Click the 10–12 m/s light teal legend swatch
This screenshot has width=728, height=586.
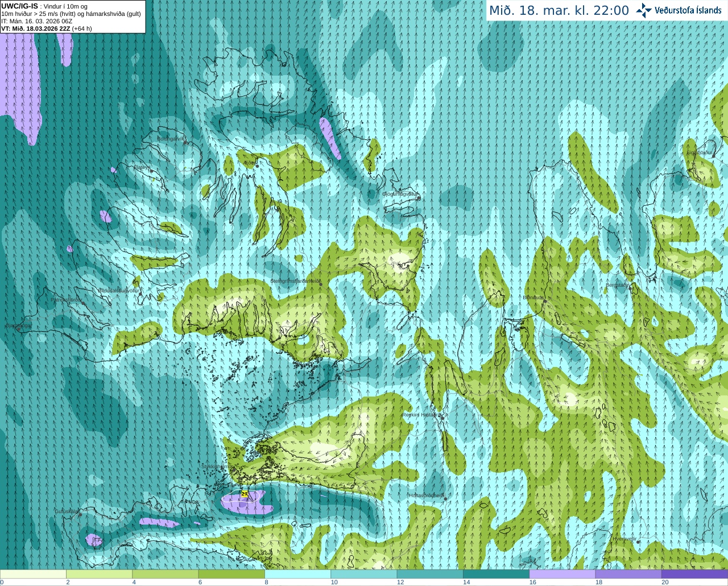pos(364,574)
